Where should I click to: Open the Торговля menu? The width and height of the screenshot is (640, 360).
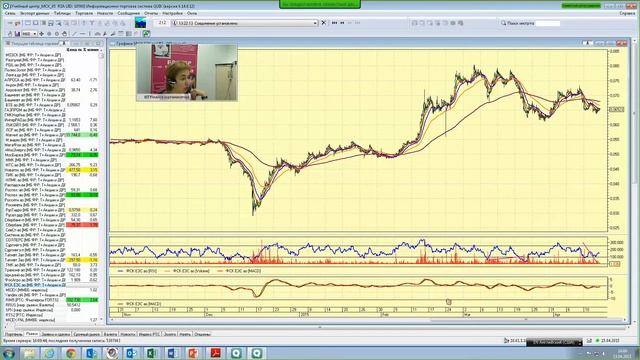(x=84, y=13)
